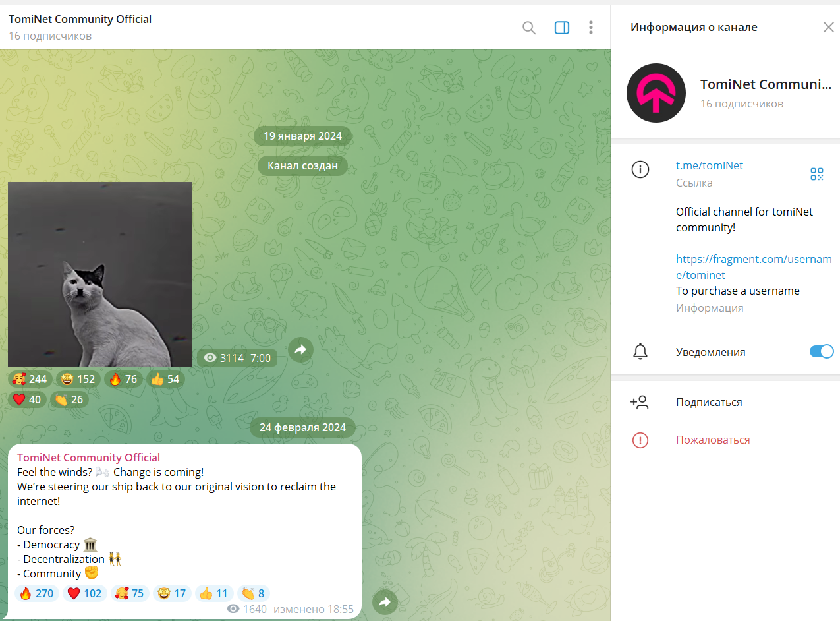Click the 19 января 2024 date badge
The height and width of the screenshot is (621, 840).
pos(302,136)
